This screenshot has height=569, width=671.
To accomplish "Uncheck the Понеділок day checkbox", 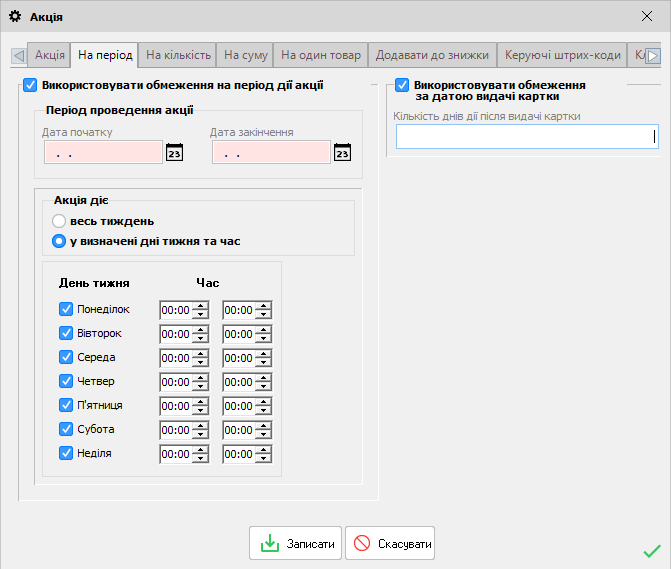I will [x=67, y=309].
